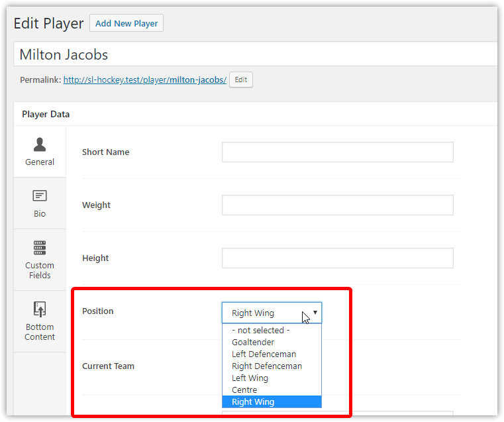
Task: Switch to the Bio tab label
Action: [x=40, y=214]
